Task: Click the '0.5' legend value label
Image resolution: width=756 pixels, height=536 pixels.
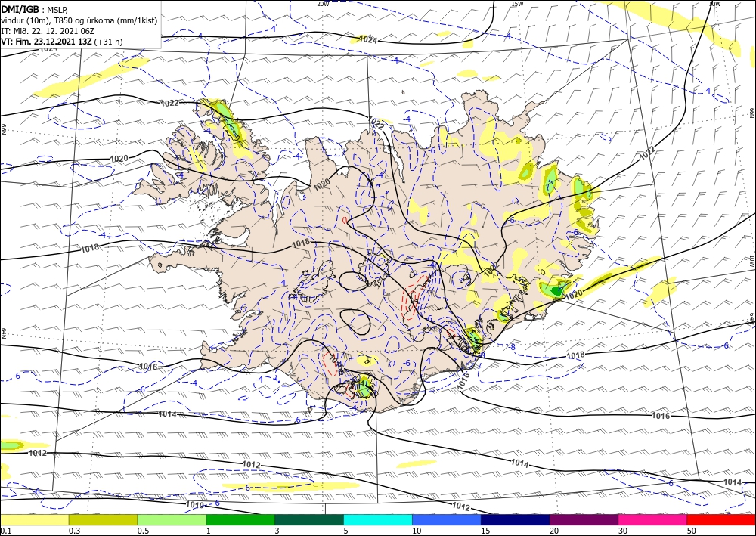Action: (143, 531)
